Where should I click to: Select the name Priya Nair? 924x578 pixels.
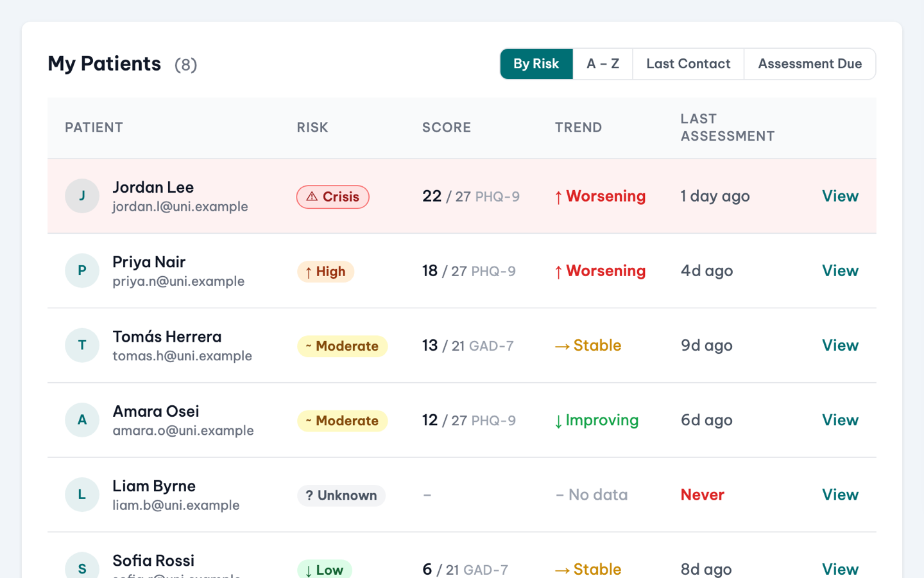tap(149, 261)
